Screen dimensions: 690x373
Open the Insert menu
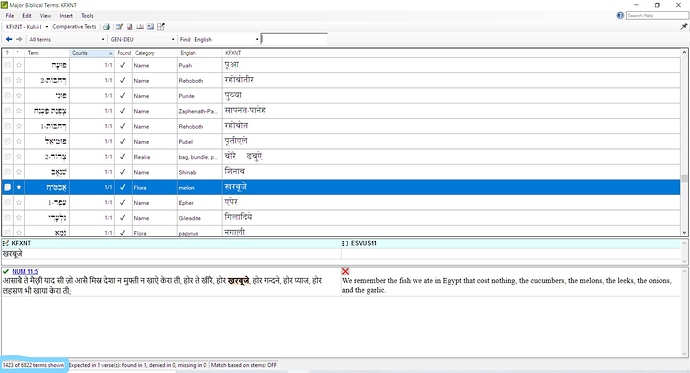point(66,15)
